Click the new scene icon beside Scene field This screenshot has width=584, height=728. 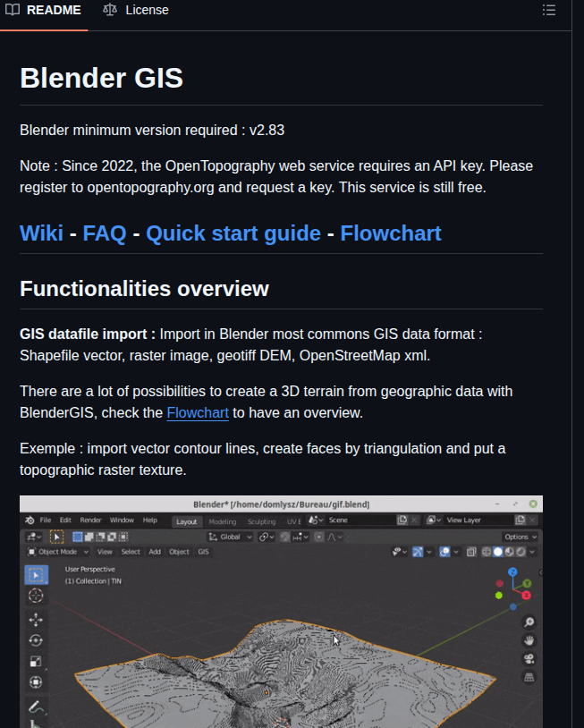click(x=402, y=520)
